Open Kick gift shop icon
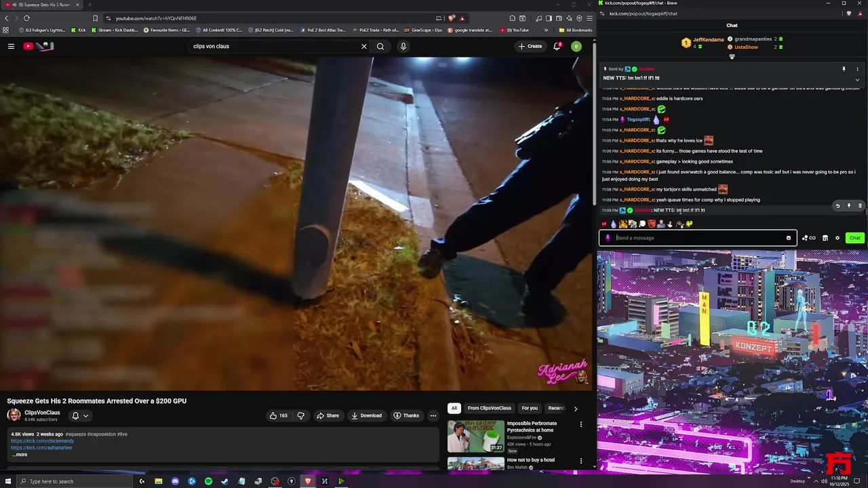Viewport: 868px width, 488px height. [825, 238]
